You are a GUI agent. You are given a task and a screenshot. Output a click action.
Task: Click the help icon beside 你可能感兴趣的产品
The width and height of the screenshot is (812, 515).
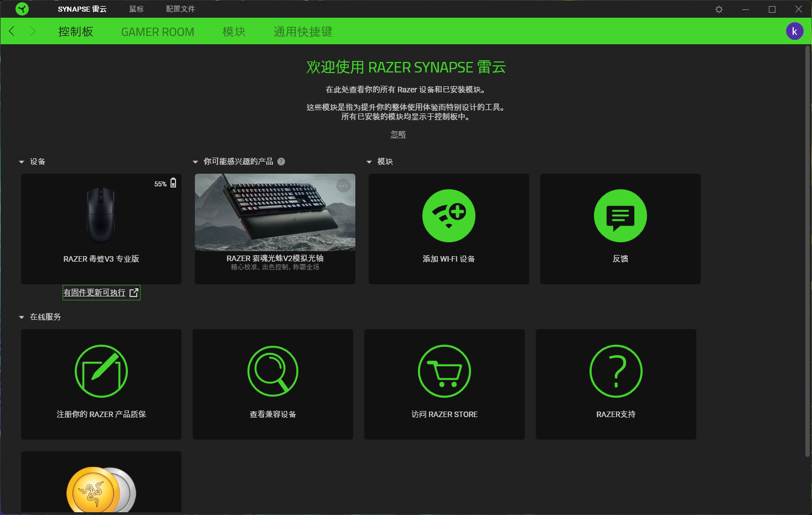point(281,162)
